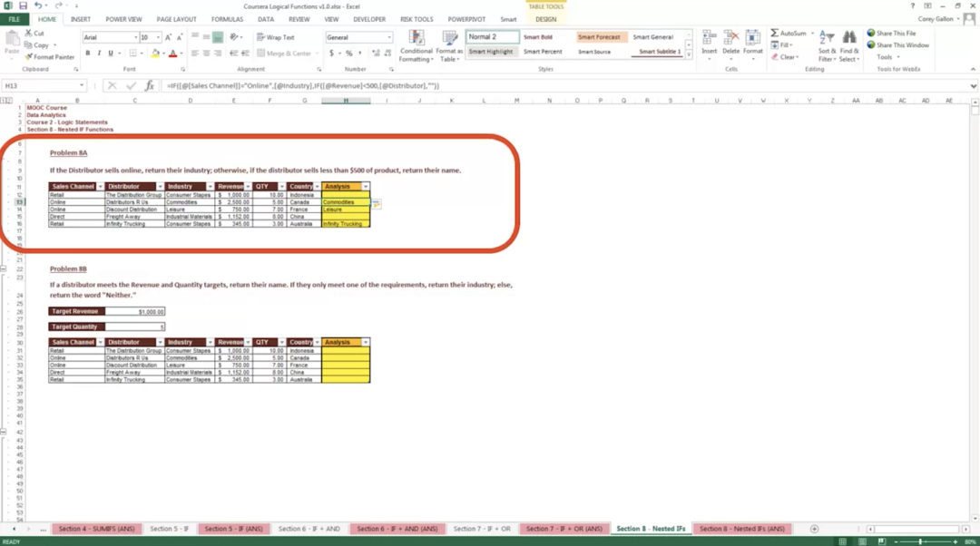Switch to Section 7 - IF + OR sheet

[482, 529]
